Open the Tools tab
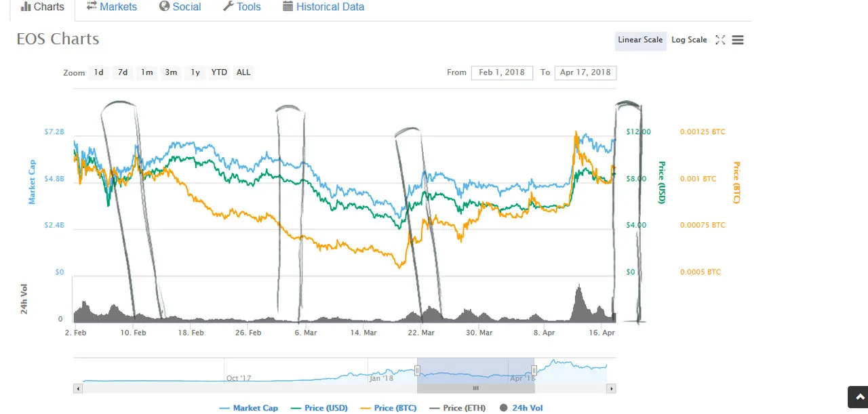 click(242, 7)
